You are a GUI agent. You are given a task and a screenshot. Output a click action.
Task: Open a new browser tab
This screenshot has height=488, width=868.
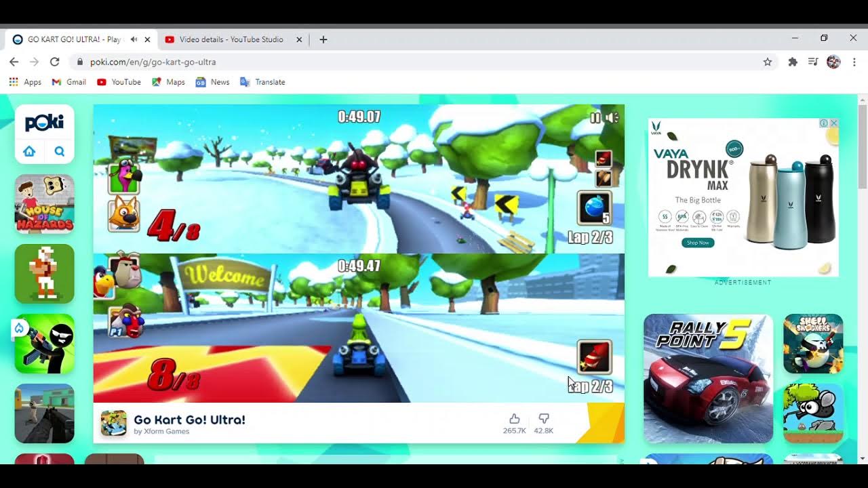pyautogui.click(x=323, y=39)
